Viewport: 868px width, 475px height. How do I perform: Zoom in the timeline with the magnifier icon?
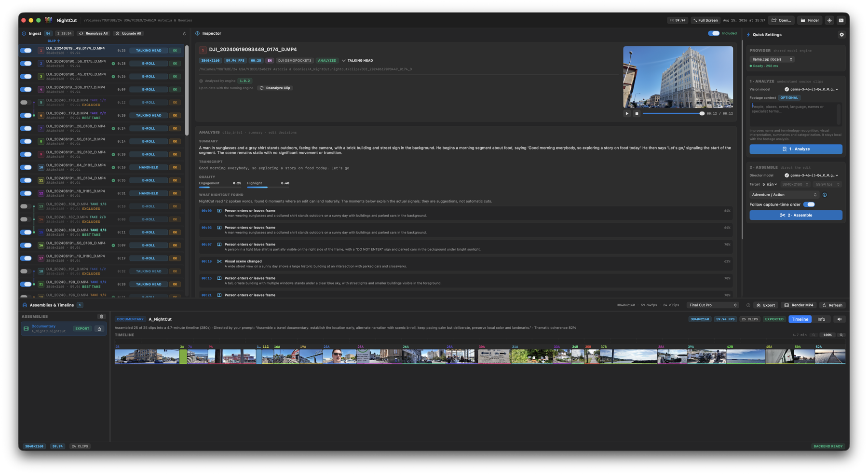[841, 335]
